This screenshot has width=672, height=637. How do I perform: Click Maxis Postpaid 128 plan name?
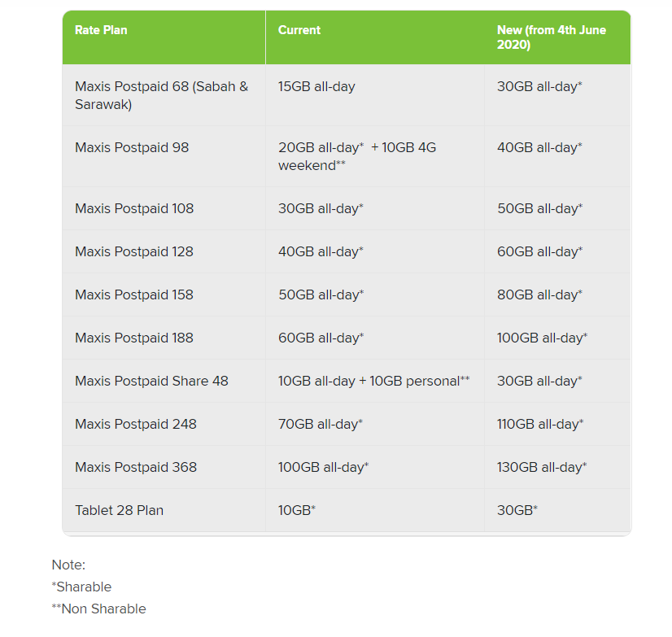pyautogui.click(x=134, y=251)
